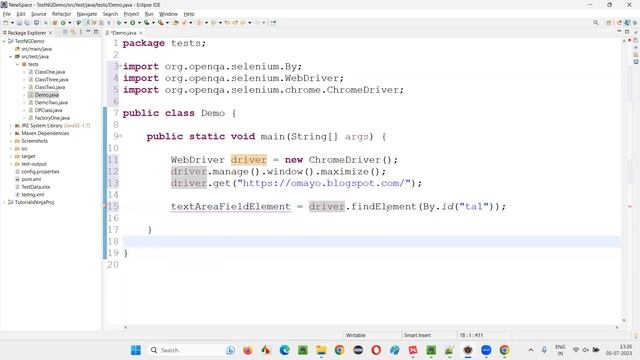Select the Package Explorer tab
Viewport: 640px width, 360px height.
pos(27,33)
